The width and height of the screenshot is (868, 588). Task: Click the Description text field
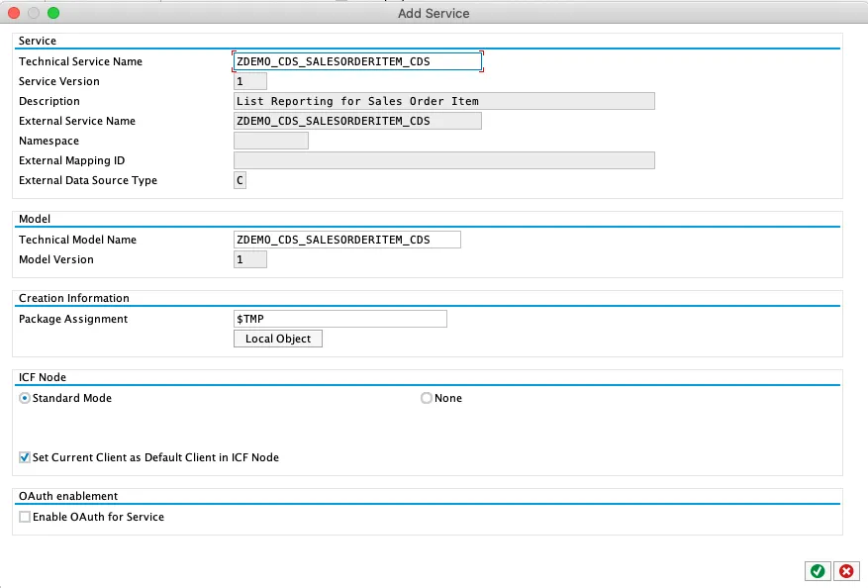click(443, 101)
